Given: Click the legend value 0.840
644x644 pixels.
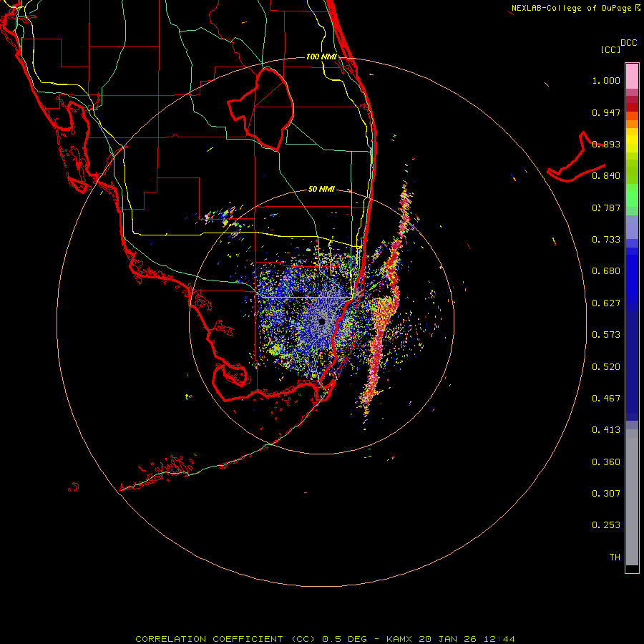Looking at the screenshot, I should point(606,176).
